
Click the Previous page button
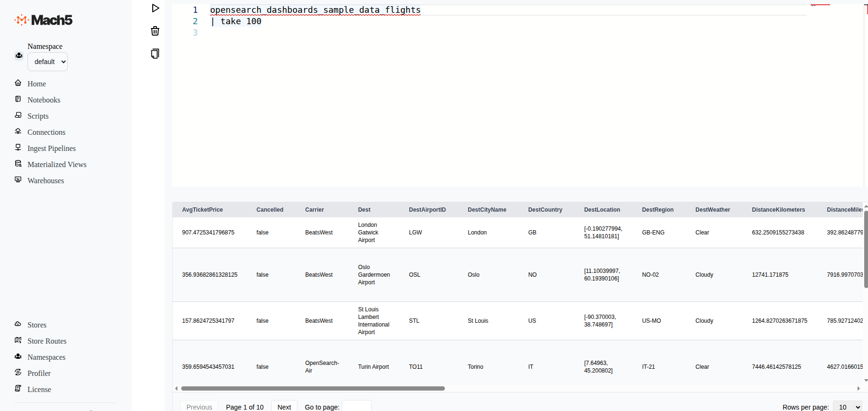coord(199,407)
